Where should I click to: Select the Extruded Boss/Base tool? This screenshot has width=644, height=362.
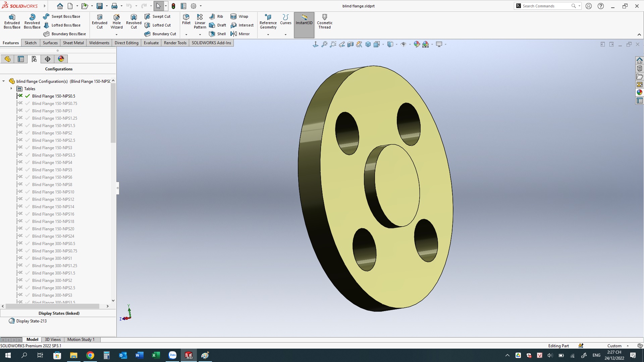pos(12,21)
